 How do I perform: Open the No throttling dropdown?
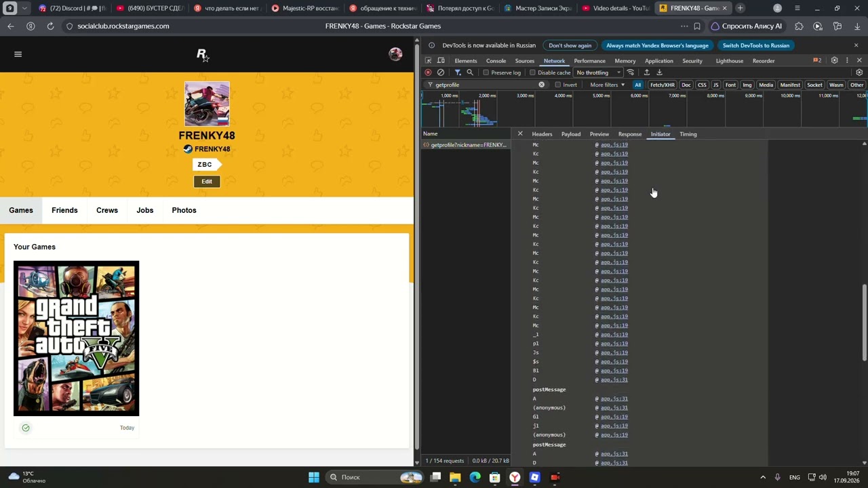pyautogui.click(x=599, y=73)
